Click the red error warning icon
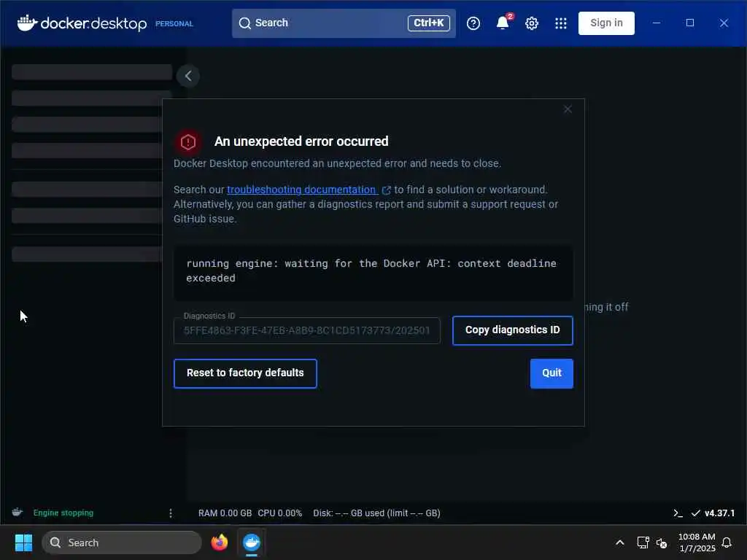This screenshot has width=747, height=560. (x=188, y=141)
